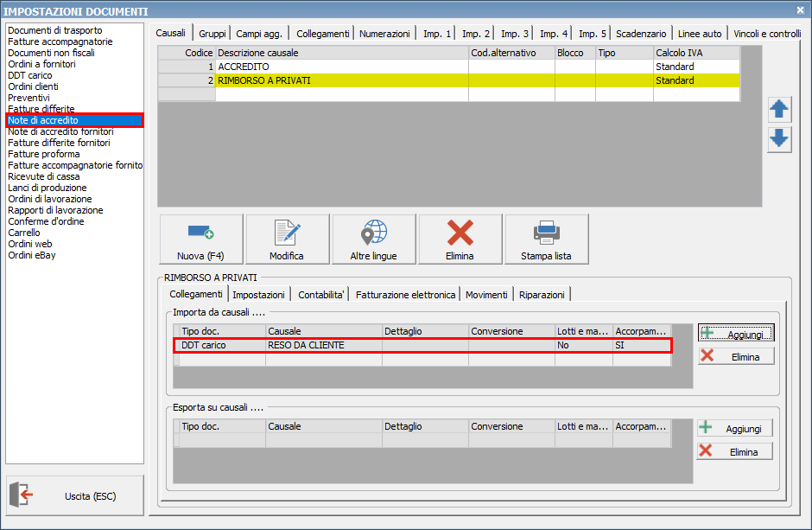The width and height of the screenshot is (812, 530).
Task: Switch to the Causali tab
Action: tap(171, 33)
